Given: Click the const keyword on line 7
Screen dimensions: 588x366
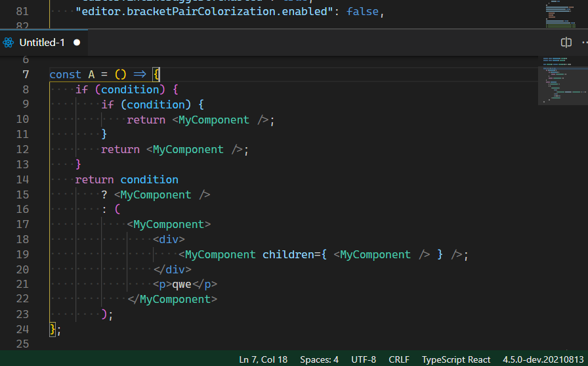Looking at the screenshot, I should (x=65, y=74).
